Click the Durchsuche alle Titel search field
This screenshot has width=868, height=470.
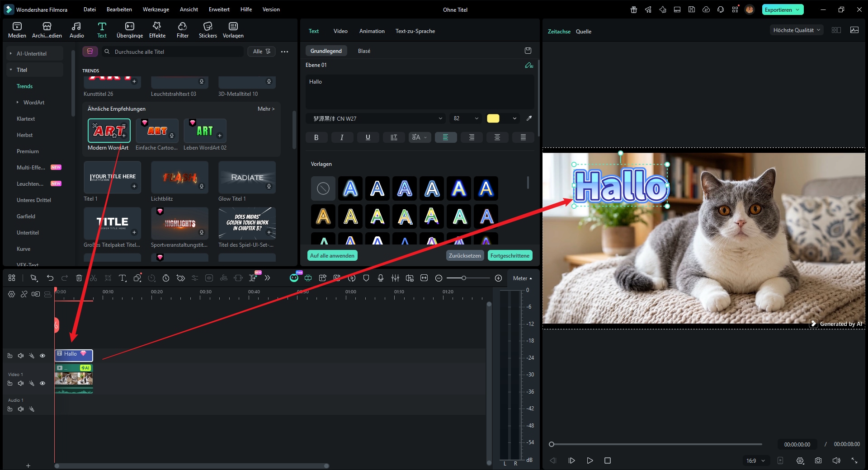[172, 52]
